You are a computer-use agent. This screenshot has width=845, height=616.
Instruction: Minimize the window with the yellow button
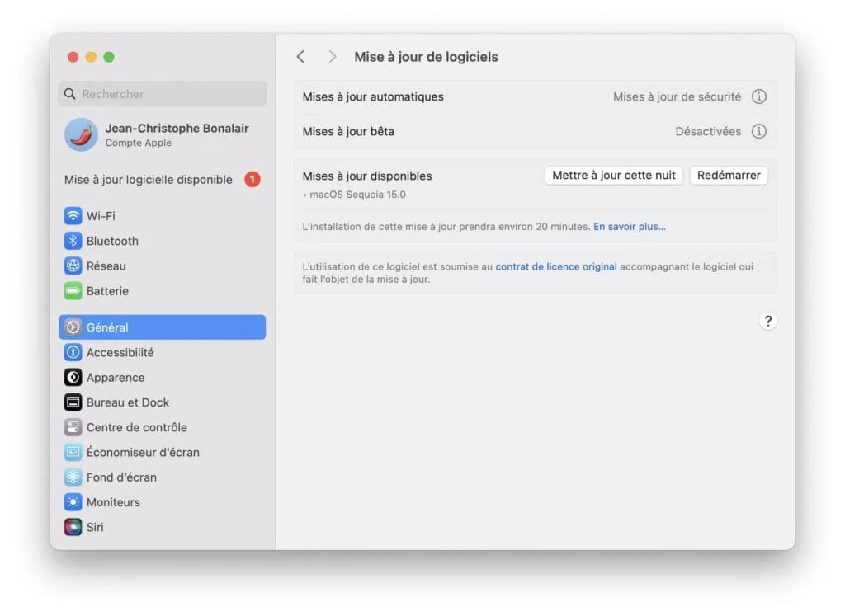pos(91,57)
